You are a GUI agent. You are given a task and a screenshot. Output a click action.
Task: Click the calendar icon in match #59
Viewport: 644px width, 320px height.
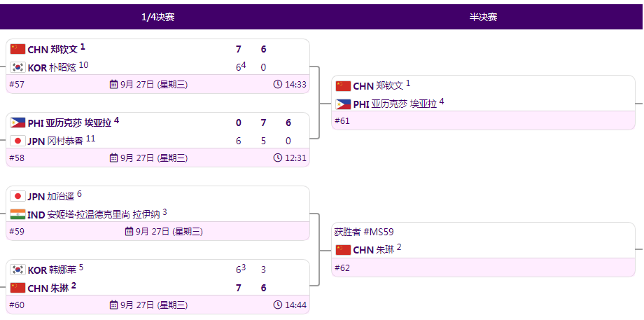(x=129, y=232)
